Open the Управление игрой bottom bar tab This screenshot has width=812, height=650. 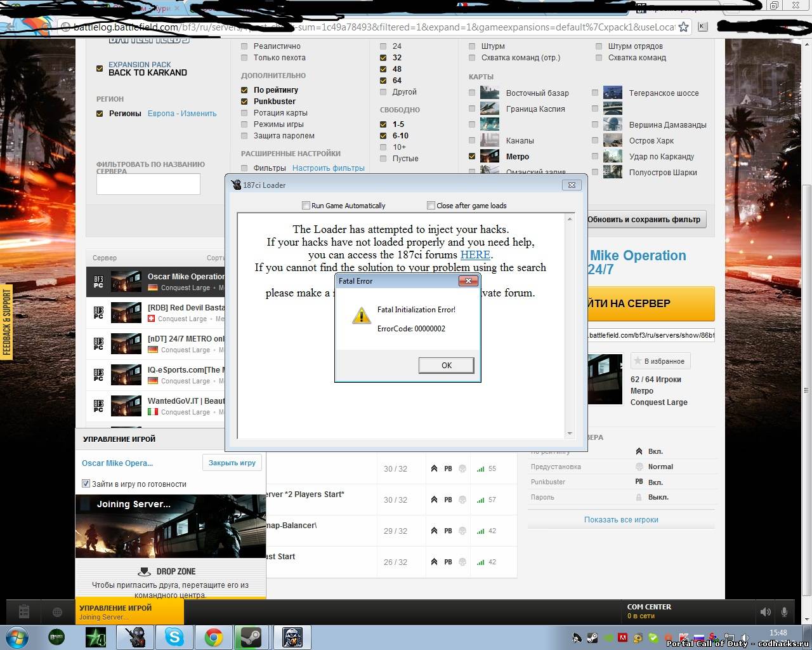129,612
